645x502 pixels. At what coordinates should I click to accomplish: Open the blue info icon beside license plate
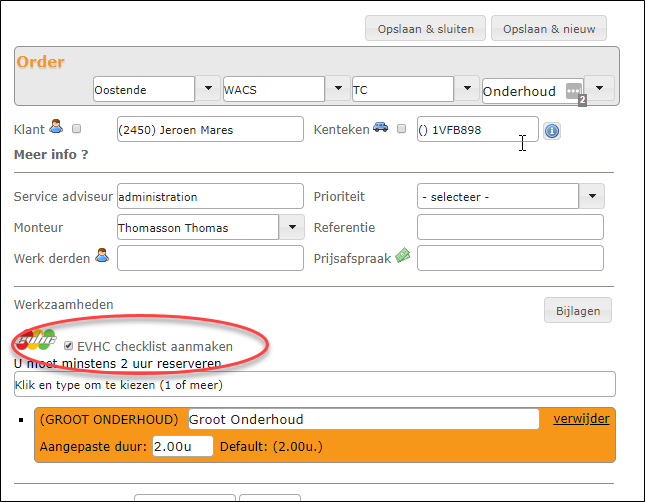click(552, 131)
